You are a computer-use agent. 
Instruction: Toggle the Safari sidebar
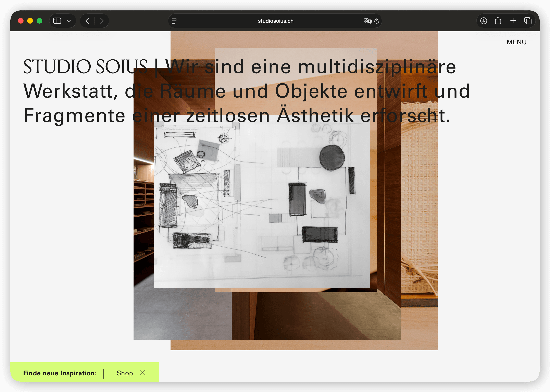pos(57,21)
